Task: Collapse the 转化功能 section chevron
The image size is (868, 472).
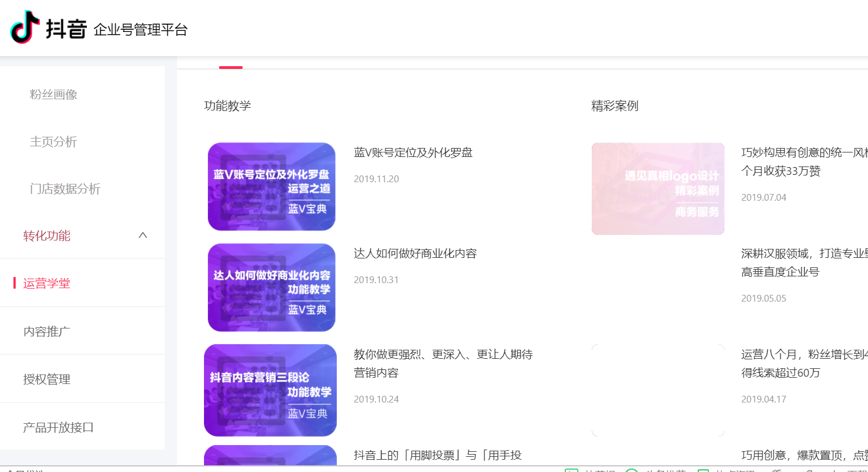Action: [143, 235]
